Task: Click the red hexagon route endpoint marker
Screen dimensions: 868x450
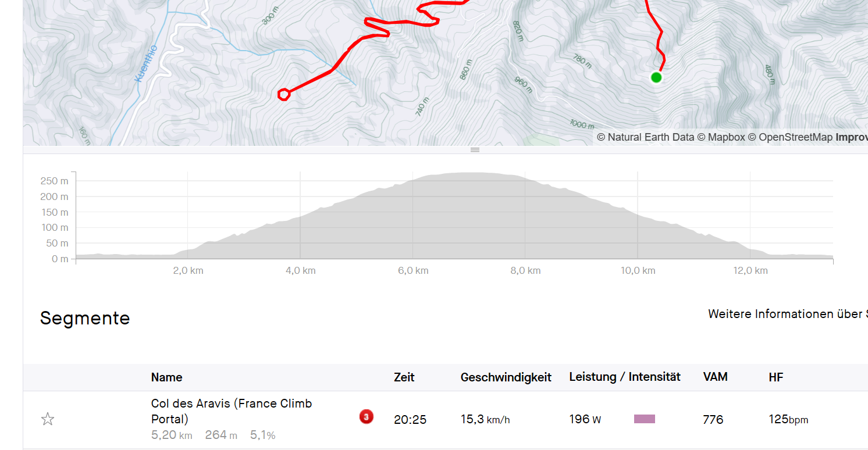Action: click(x=284, y=94)
